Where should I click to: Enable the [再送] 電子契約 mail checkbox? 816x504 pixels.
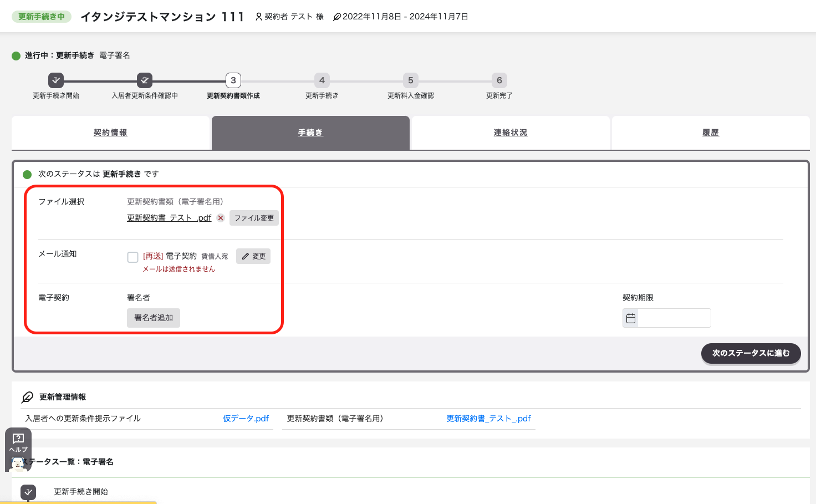click(x=132, y=257)
